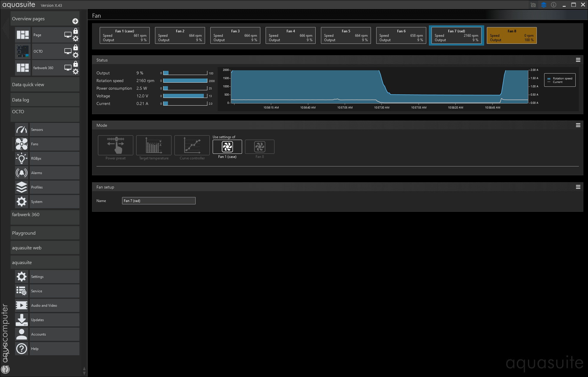The image size is (588, 377).
Task: Open the Alarms bell icon
Action: pos(22,173)
